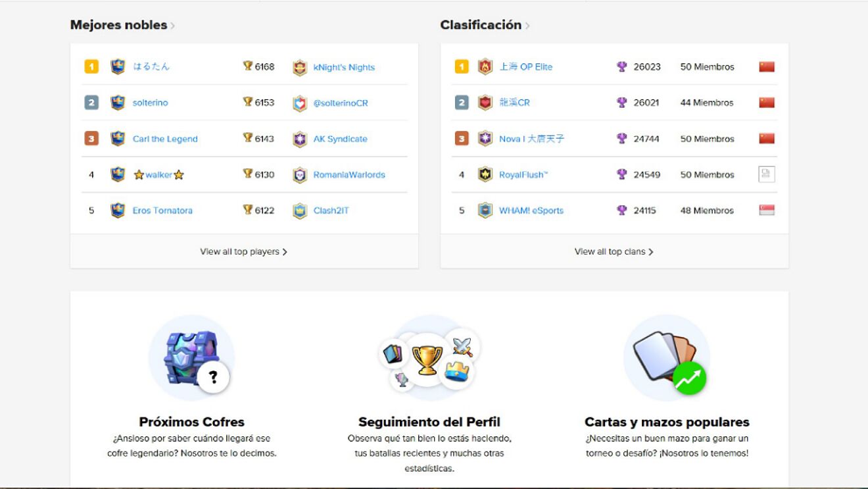This screenshot has width=868, height=489.
Task: Expand the Clasificación section chevron
Action: point(527,26)
